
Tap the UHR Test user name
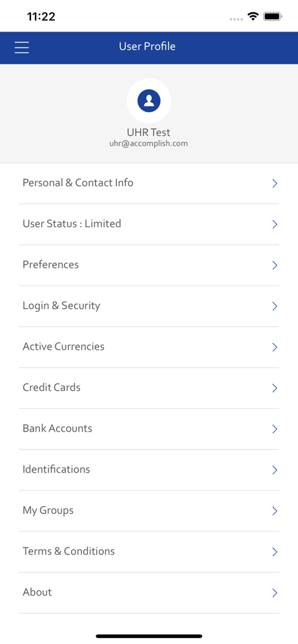tap(148, 132)
